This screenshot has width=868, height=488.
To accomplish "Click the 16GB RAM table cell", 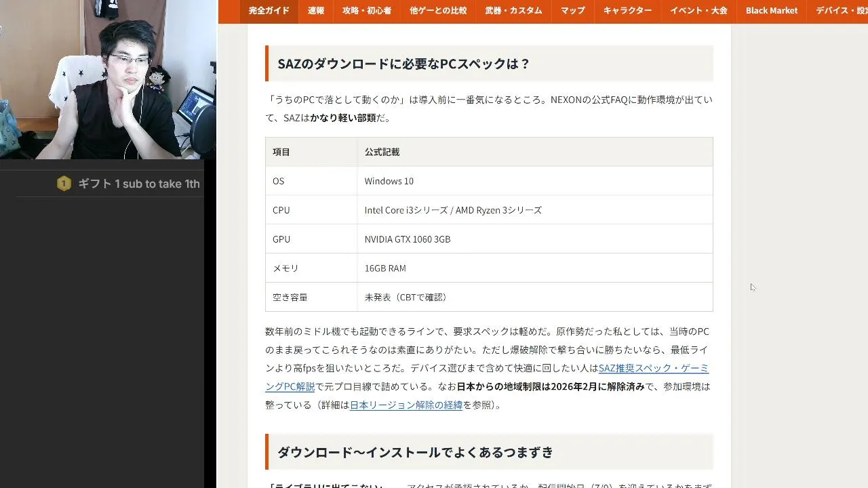I will (x=535, y=268).
